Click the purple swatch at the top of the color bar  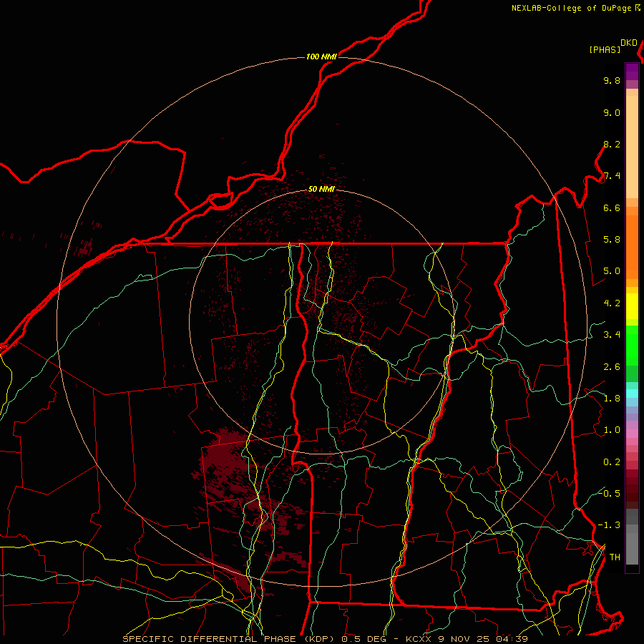tap(632, 72)
